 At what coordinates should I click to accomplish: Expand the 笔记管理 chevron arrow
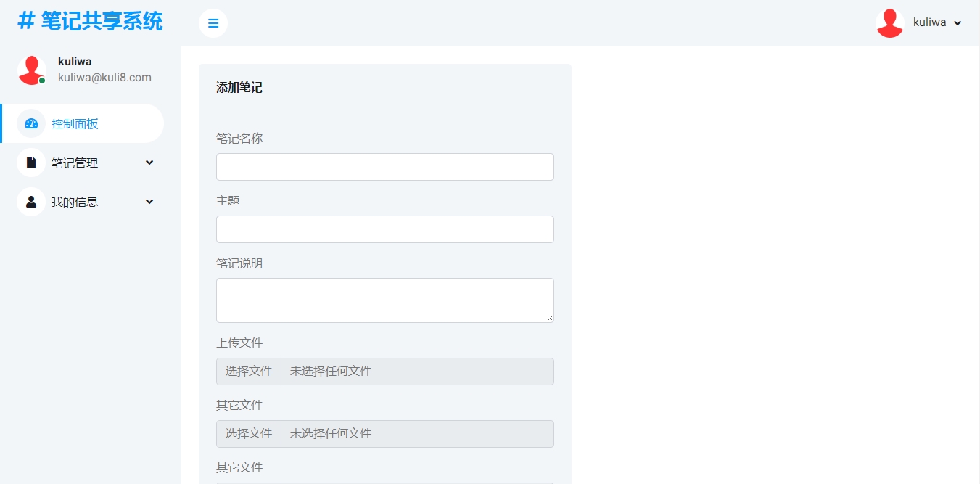149,163
